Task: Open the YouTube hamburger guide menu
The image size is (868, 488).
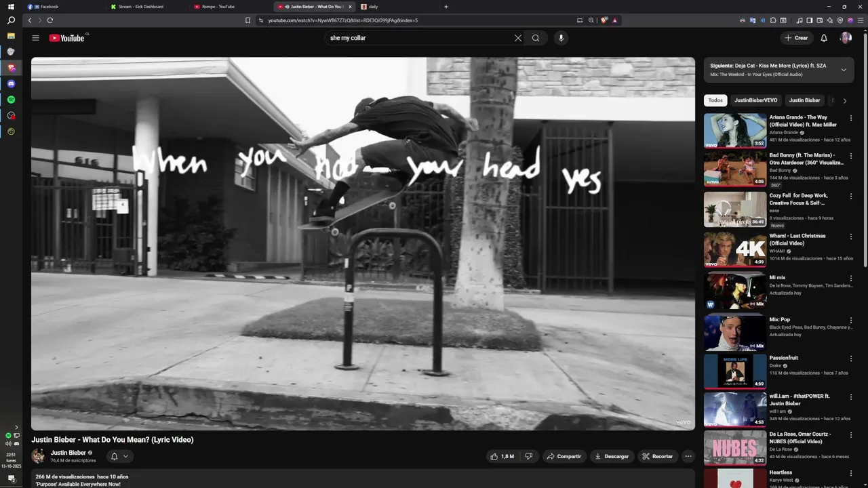Action: coord(35,38)
